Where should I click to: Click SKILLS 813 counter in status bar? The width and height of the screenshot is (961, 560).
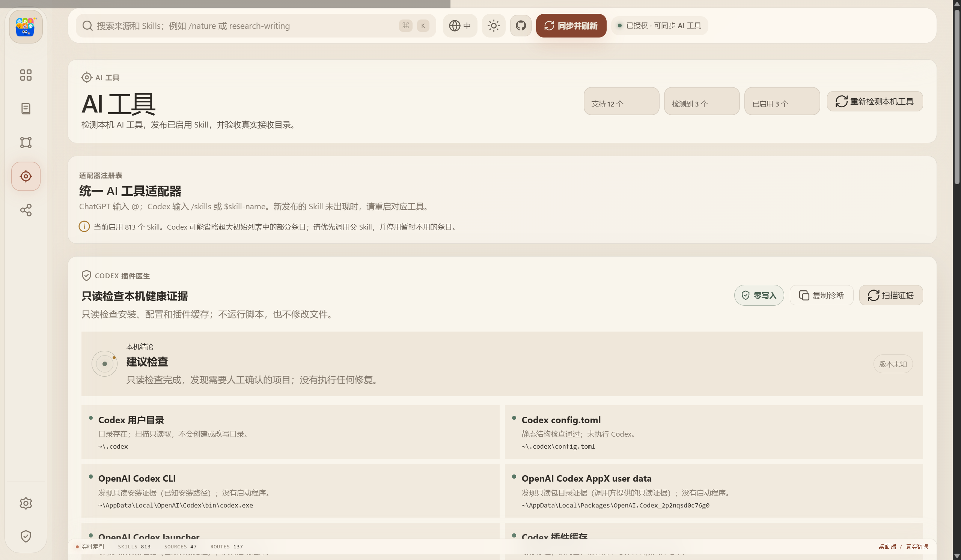point(134,546)
